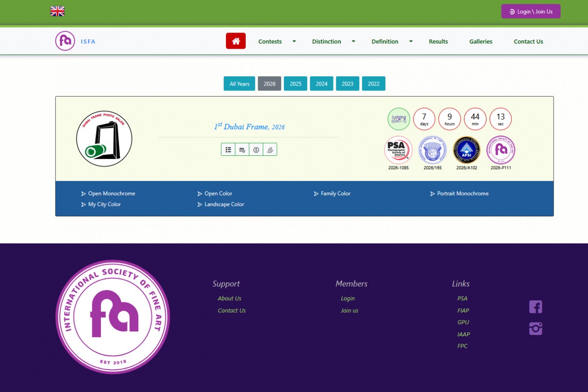Click the red Home icon button
The image size is (588, 392).
pos(236,41)
